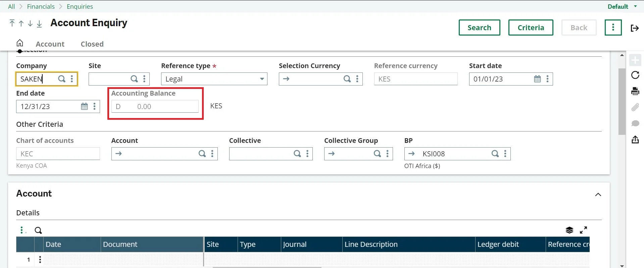Open row 1 actions dots
The height and width of the screenshot is (268, 644).
pyautogui.click(x=40, y=260)
